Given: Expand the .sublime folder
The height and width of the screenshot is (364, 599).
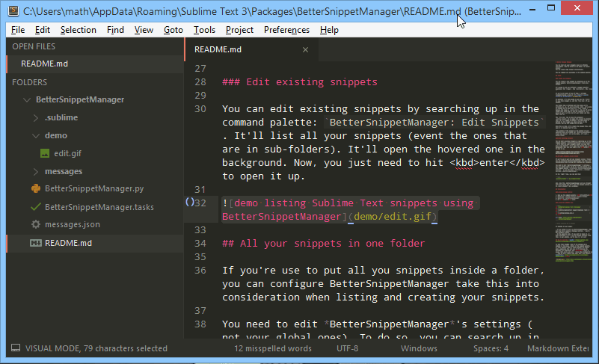Looking at the screenshot, I should pos(36,117).
